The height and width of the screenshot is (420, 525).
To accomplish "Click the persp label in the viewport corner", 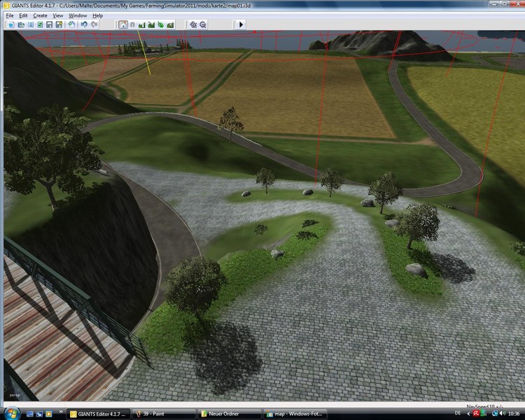I will 15,395.
